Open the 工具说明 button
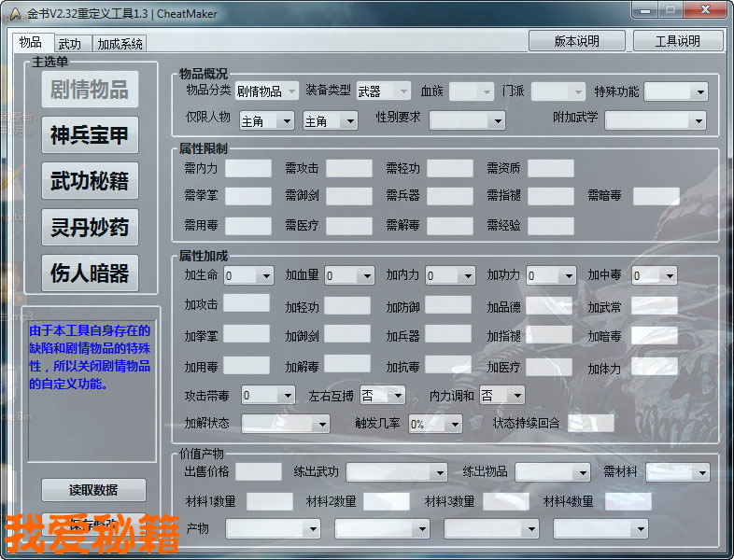The width and height of the screenshot is (734, 560). 677,41
